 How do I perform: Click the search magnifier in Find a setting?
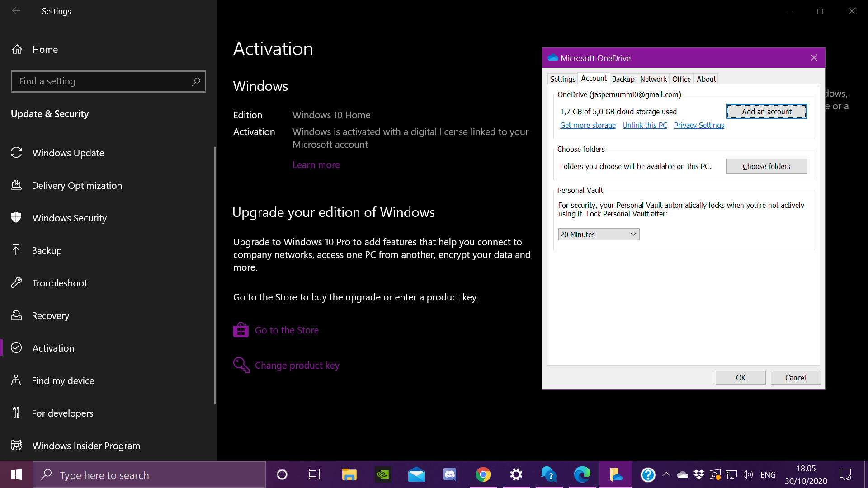196,81
